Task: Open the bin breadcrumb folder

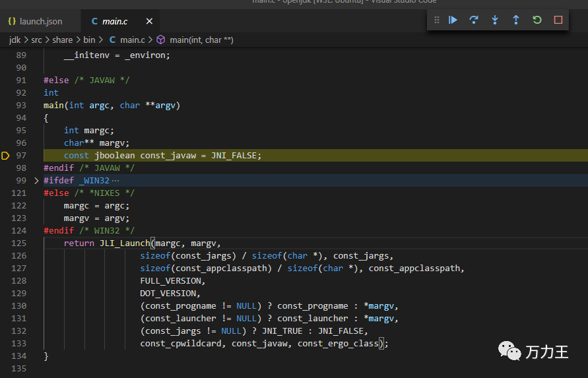Action: point(89,40)
